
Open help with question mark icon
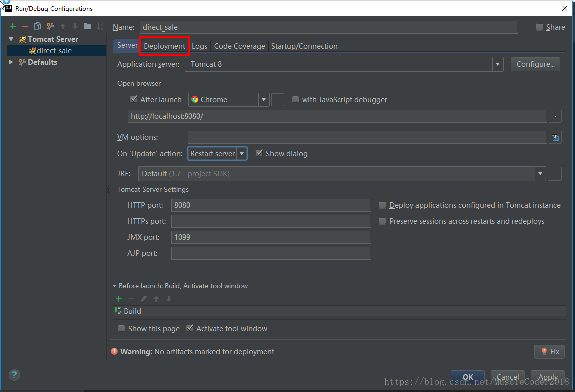pyautogui.click(x=14, y=375)
